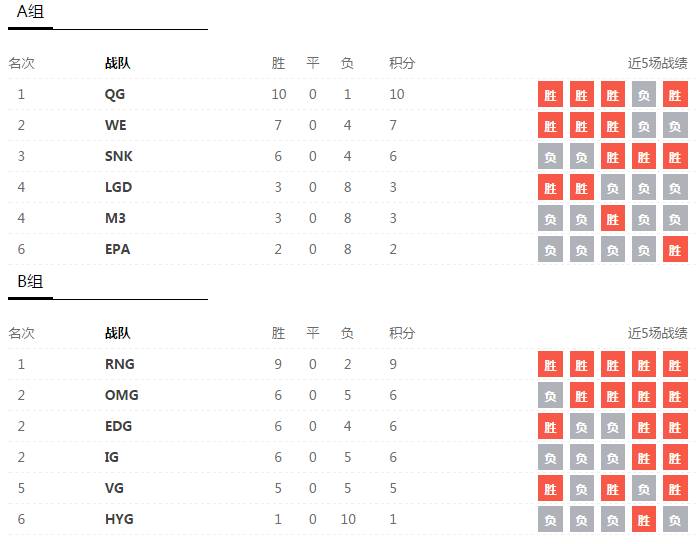Image resolution: width=698 pixels, height=544 pixels.
Task: Click the last recent-result badge in VG's row
Action: click(x=675, y=488)
